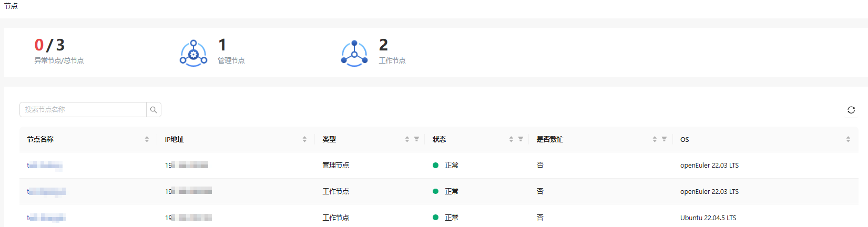This screenshot has height=227, width=868.
Task: Open the node name link in openEuler 工作节点 row
Action: coord(46,192)
